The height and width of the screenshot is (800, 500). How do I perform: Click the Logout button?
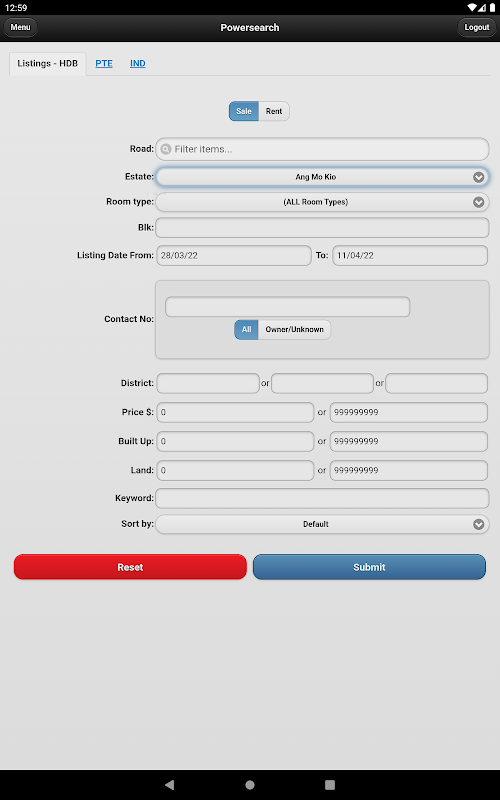click(477, 27)
